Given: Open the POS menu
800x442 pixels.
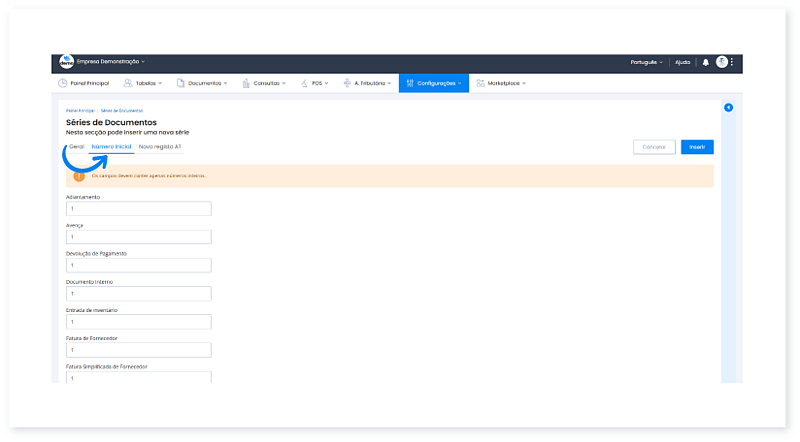Looking at the screenshot, I should click(x=319, y=83).
